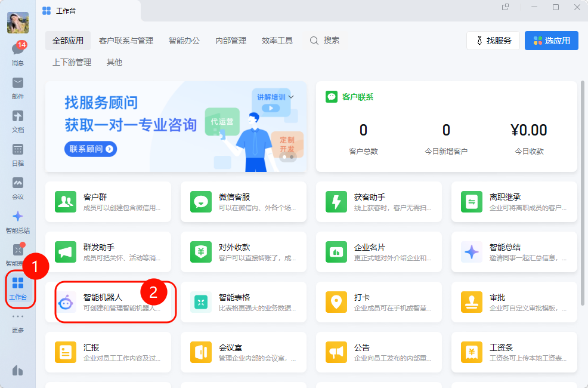Select the 工作台 workbench icon in sidebar
Image resolution: width=588 pixels, height=388 pixels.
tap(18, 283)
